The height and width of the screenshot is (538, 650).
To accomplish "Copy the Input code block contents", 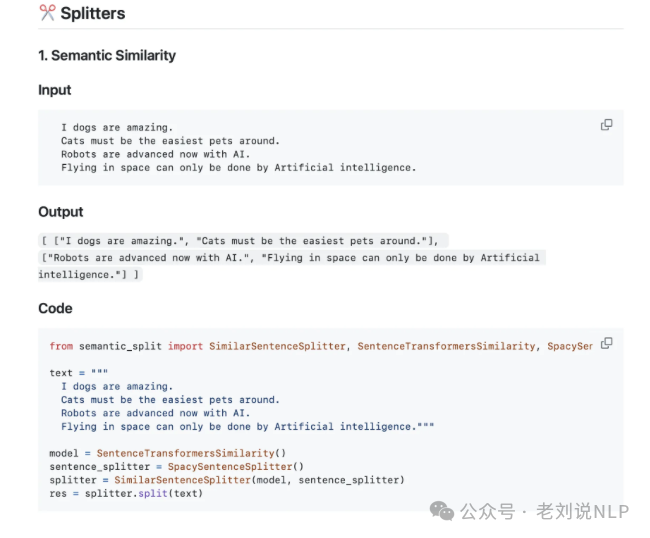I will point(606,125).
